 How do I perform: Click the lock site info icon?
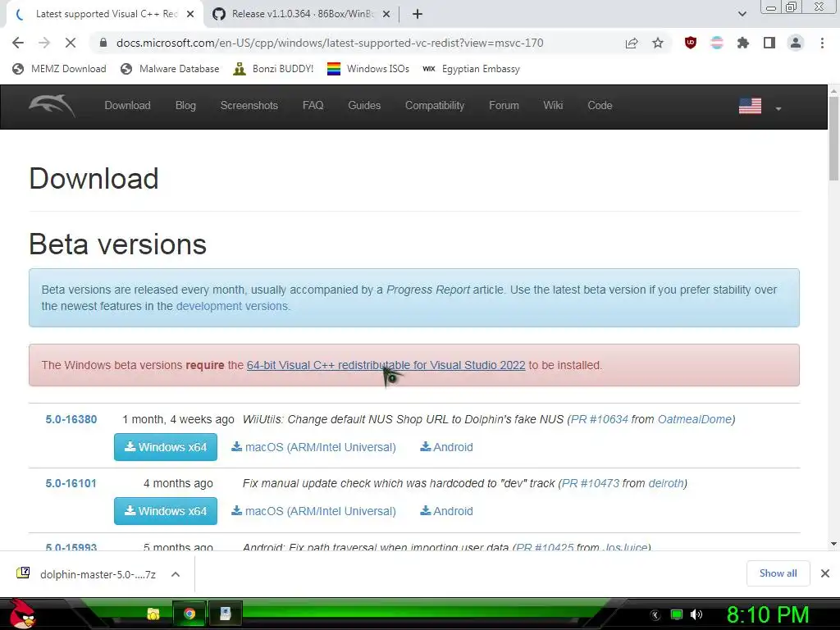(103, 43)
